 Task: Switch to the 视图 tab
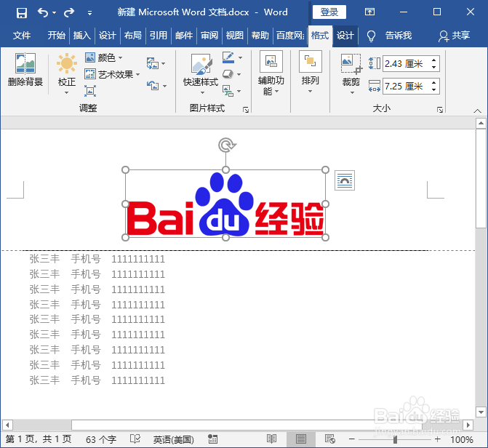tap(235, 36)
